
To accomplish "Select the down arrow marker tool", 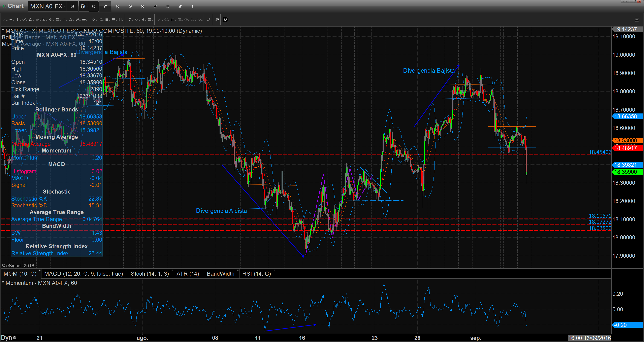I will pos(143,20).
